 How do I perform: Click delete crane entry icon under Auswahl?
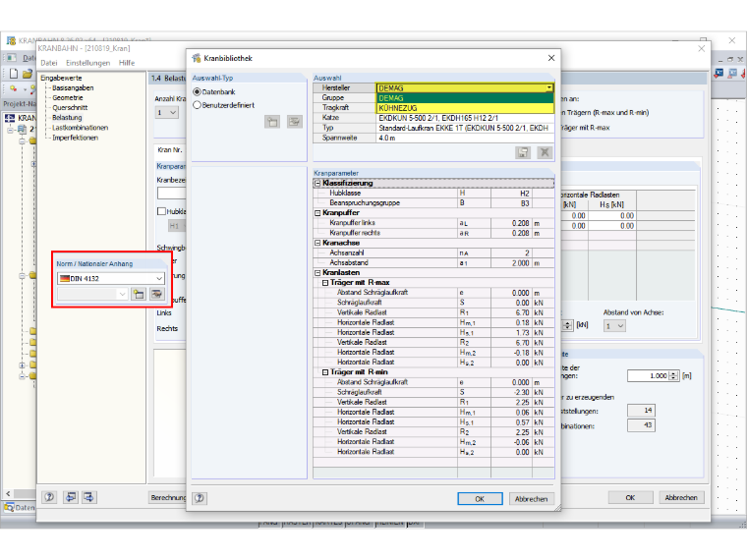[545, 152]
